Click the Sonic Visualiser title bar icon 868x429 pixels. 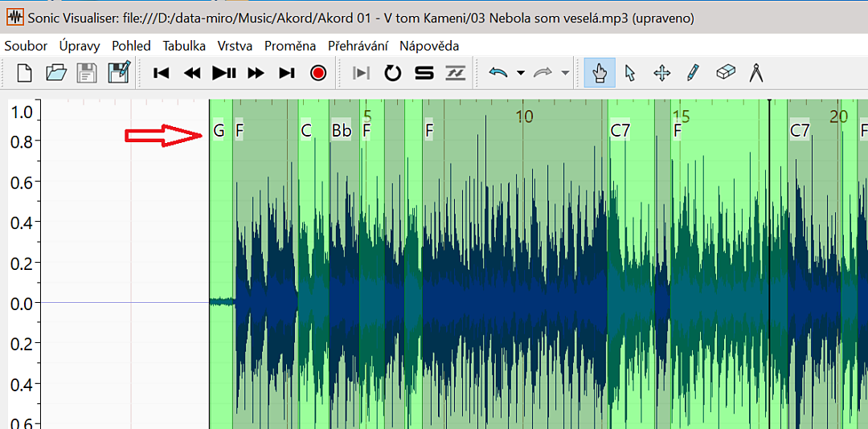click(x=15, y=17)
